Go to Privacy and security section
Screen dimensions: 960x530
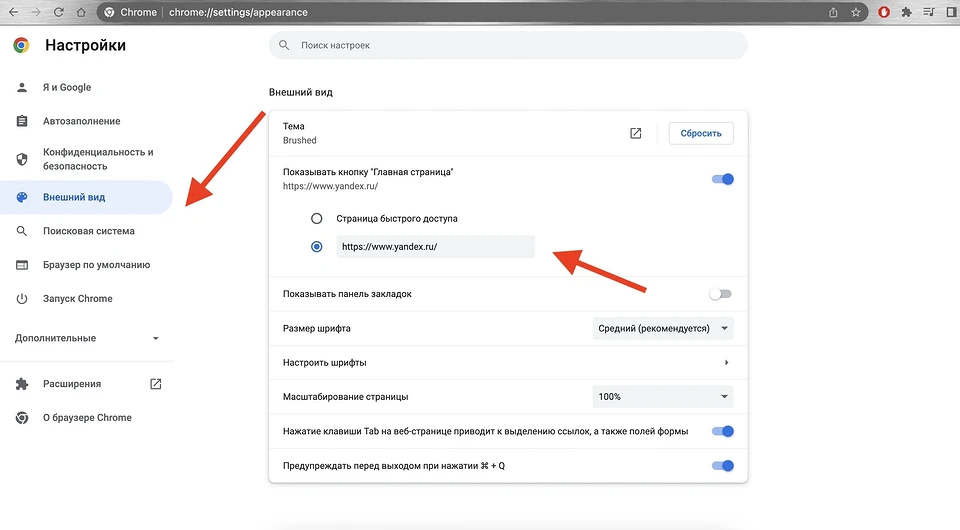[97, 159]
